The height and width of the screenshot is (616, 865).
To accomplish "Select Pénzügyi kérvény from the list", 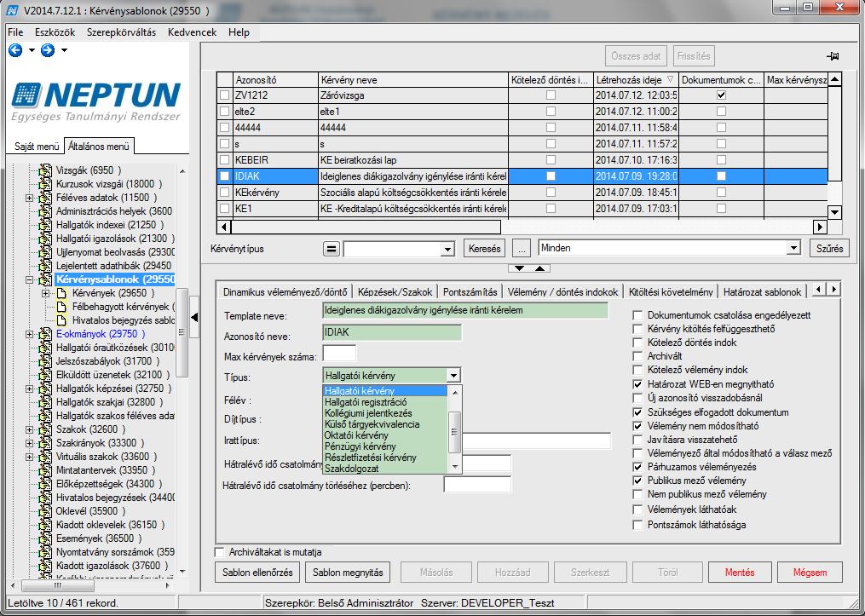I will (386, 446).
